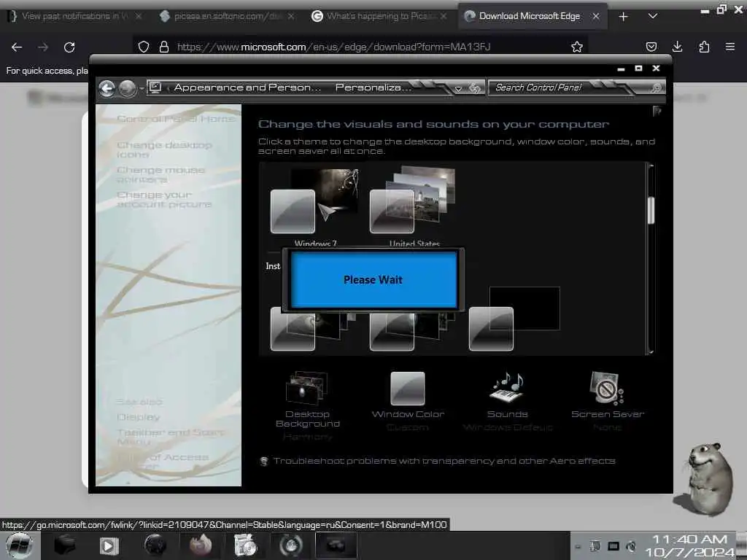Open the Display link under See also
The image size is (747, 560).
pos(138,417)
